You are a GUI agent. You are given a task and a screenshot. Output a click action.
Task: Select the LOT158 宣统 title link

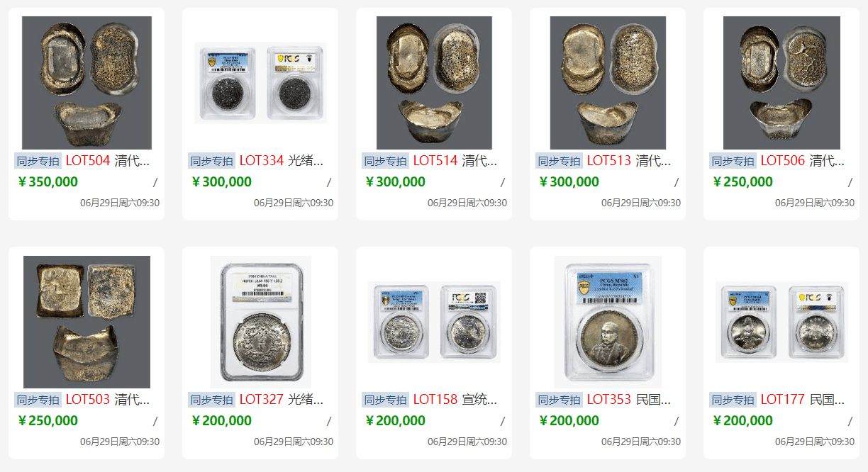(x=455, y=400)
